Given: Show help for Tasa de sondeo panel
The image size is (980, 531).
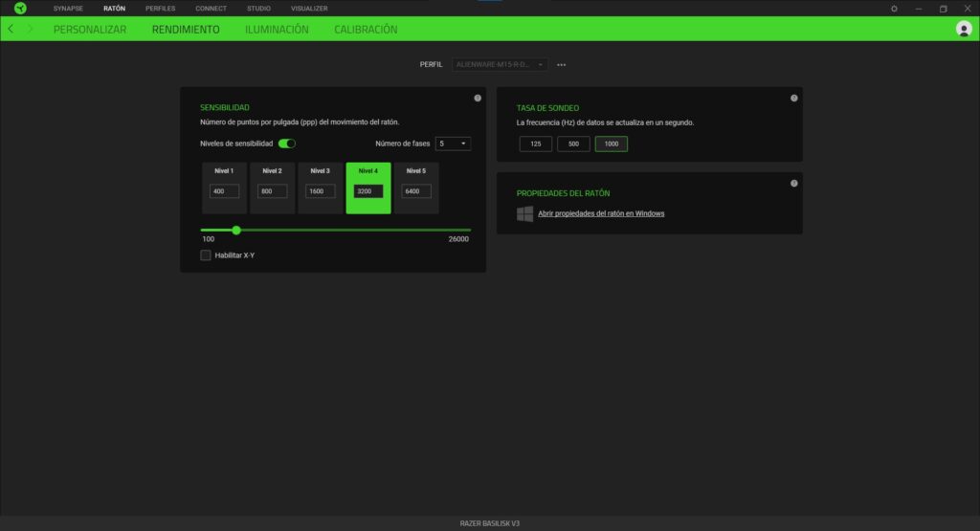Looking at the screenshot, I should [x=793, y=99].
